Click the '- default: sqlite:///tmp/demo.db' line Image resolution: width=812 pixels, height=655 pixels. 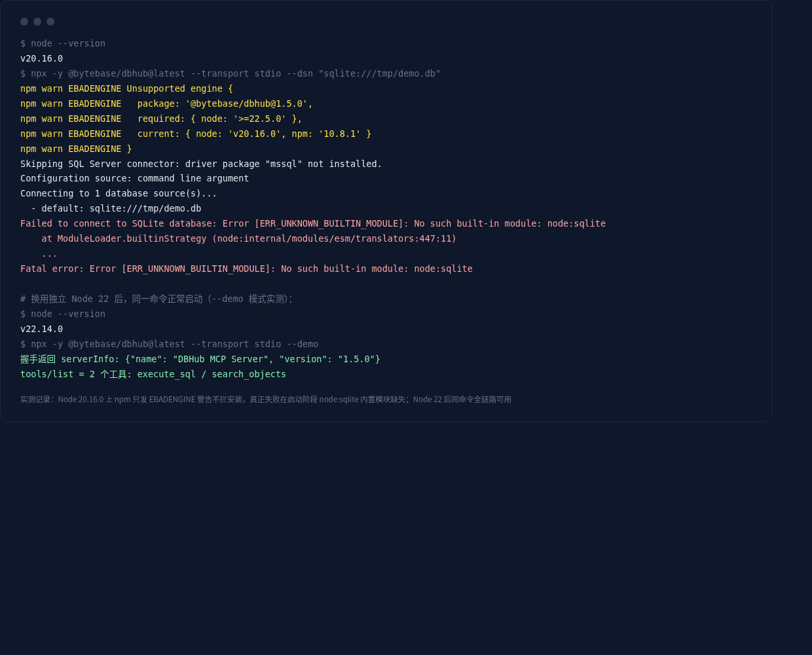pyautogui.click(x=116, y=208)
